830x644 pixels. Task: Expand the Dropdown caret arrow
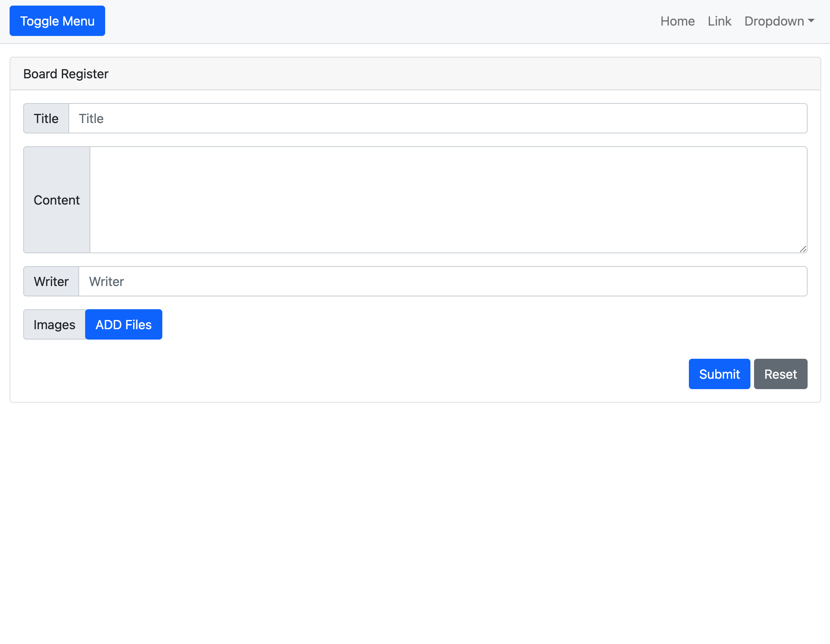click(812, 21)
